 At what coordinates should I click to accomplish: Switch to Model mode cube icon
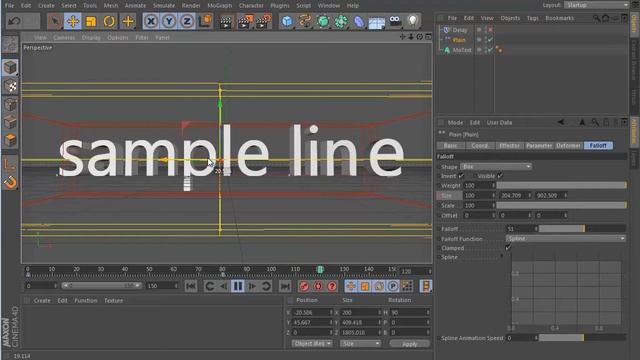[x=10, y=67]
